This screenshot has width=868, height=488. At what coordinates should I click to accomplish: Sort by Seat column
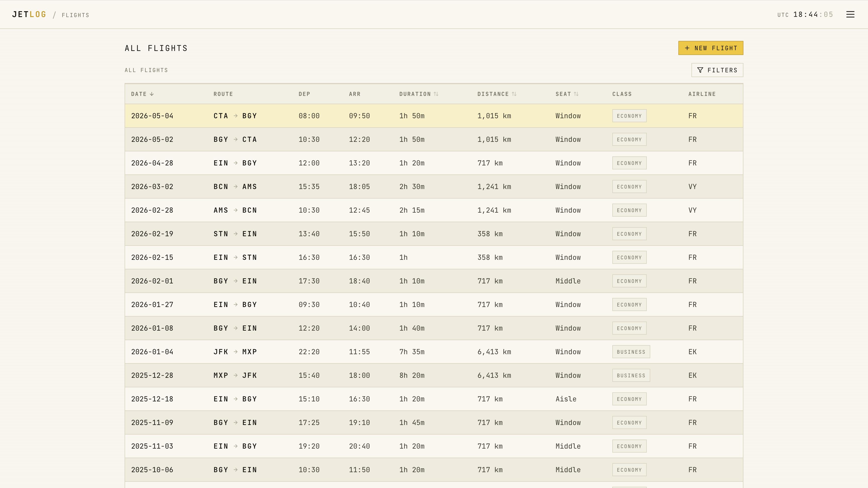pyautogui.click(x=567, y=94)
